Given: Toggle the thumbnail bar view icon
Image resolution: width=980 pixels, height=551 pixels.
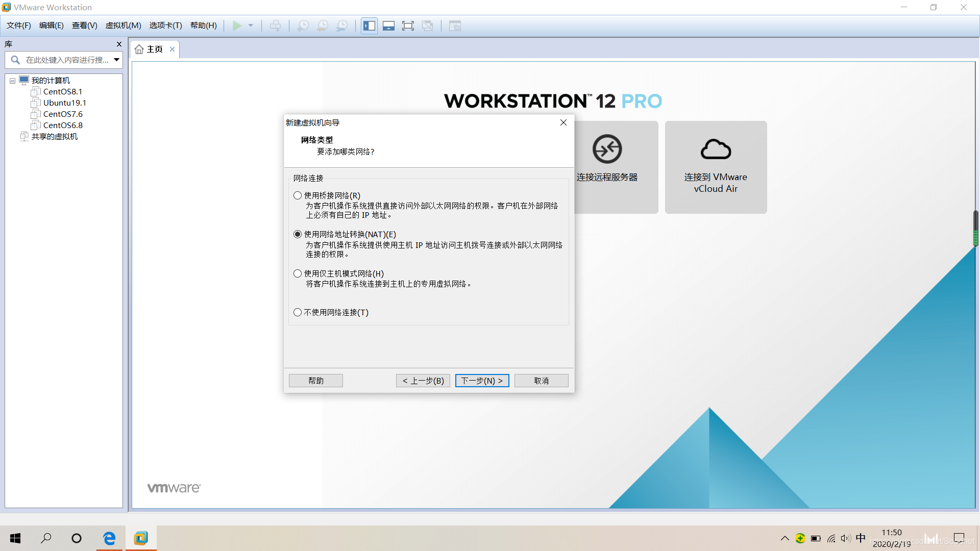Looking at the screenshot, I should pyautogui.click(x=389, y=26).
